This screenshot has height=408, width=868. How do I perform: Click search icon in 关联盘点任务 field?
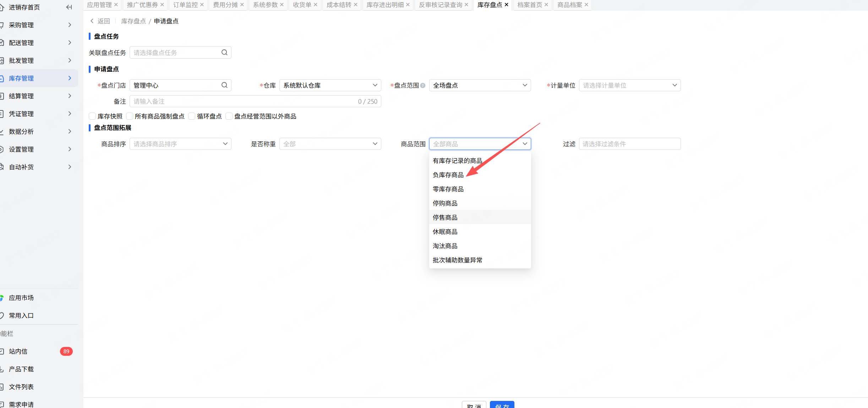[x=224, y=53]
